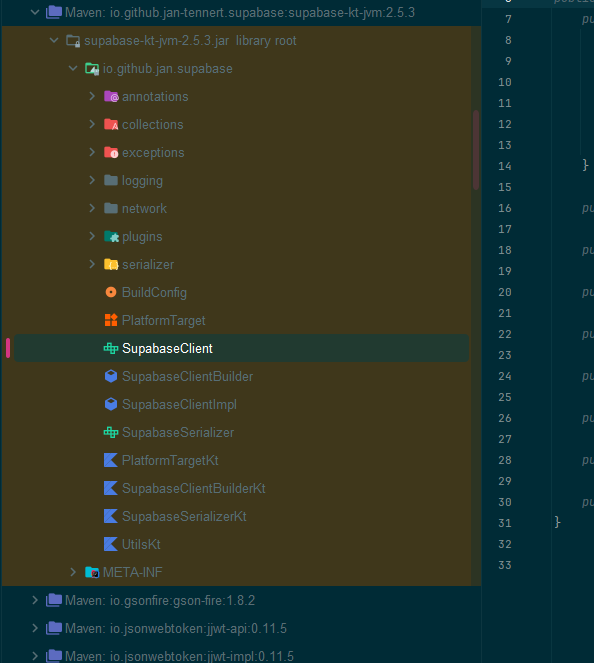594x663 pixels.
Task: Open SupabaseClientBuilder in the tree
Action: pos(187,376)
